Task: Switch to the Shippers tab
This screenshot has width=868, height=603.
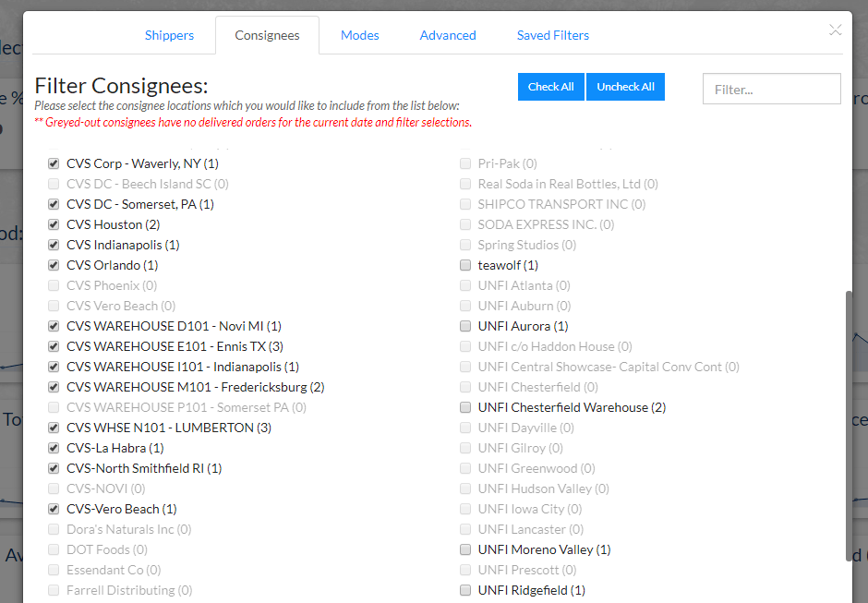Action: 169,35
